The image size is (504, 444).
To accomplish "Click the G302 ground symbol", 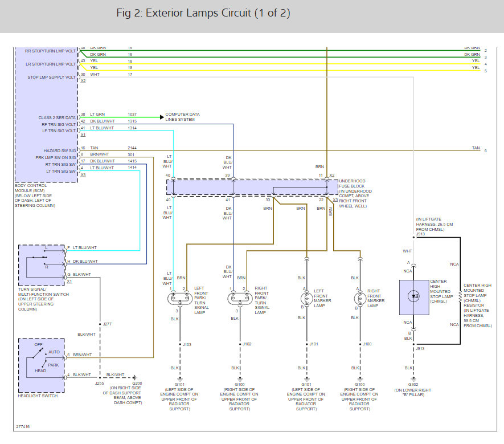I will tap(413, 379).
